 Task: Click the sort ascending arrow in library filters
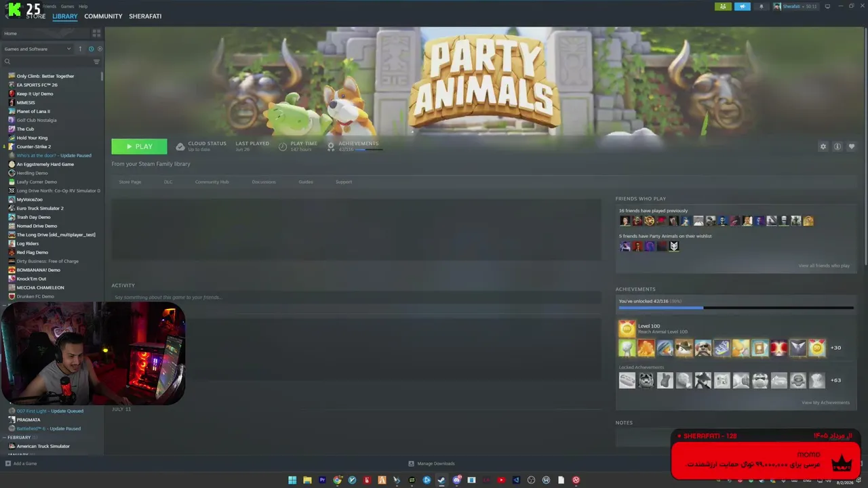pos(80,49)
